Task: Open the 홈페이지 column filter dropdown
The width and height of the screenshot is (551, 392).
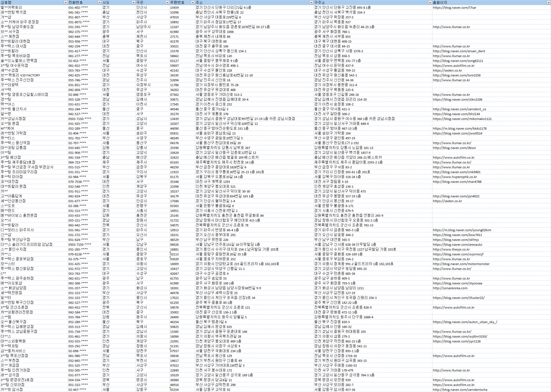Action: click(x=548, y=3)
